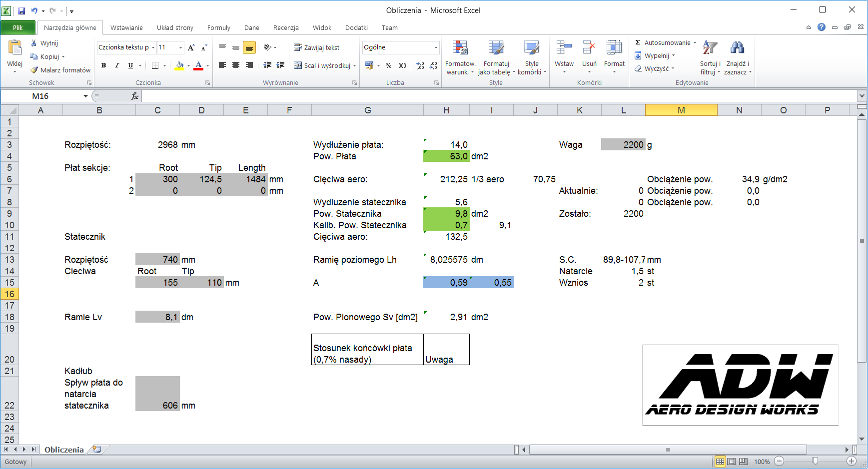Click the Insert cells icon
Image resolution: width=868 pixels, height=469 pixels.
[564, 48]
